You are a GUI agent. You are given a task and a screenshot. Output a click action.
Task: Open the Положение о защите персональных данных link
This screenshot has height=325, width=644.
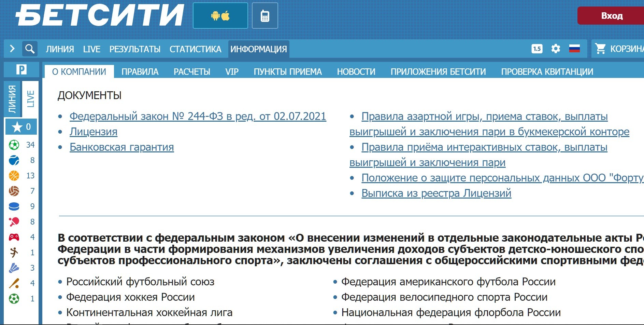(503, 178)
